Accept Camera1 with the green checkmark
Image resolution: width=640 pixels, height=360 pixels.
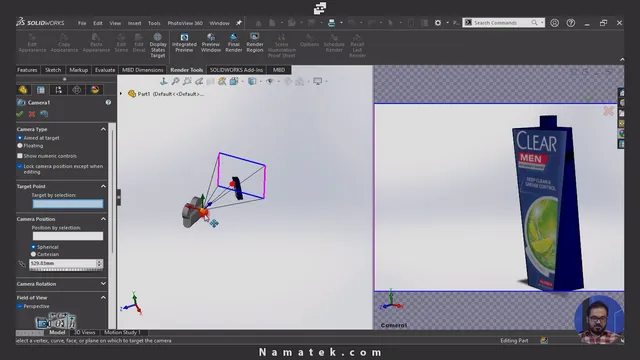coord(20,114)
